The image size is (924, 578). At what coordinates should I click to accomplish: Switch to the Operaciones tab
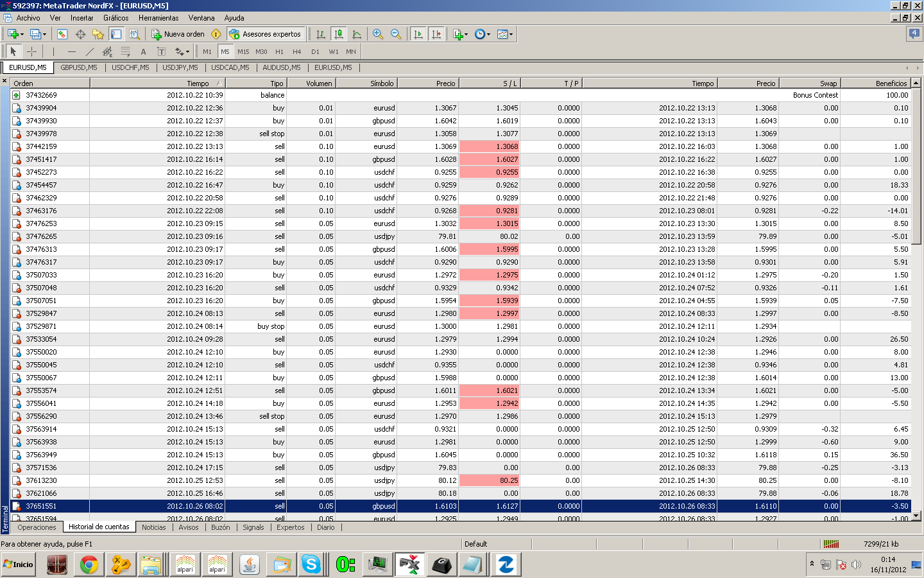pos(37,527)
